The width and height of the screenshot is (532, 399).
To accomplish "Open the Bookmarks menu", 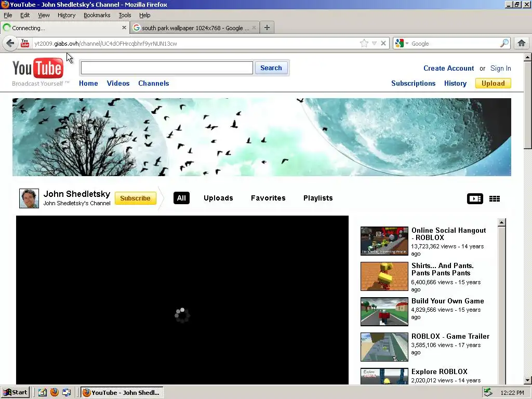I will 97,15.
